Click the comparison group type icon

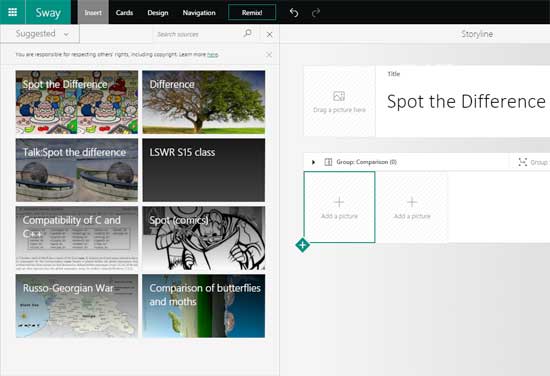point(328,162)
